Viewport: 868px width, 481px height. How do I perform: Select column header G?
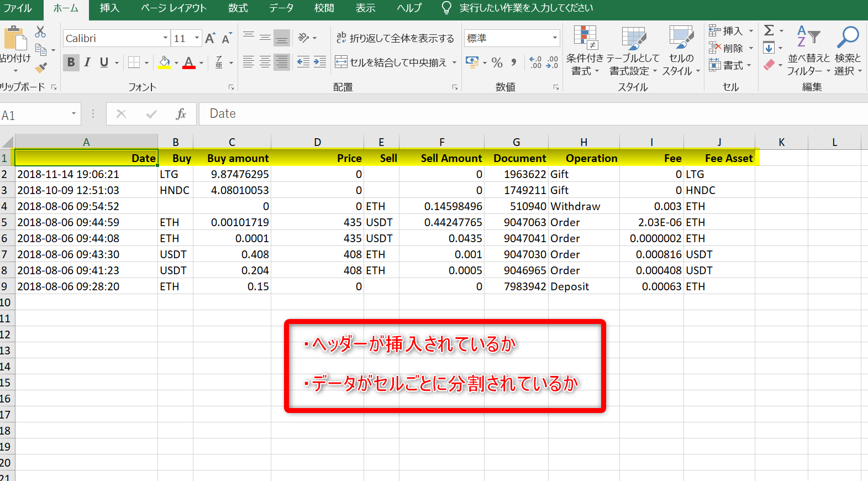click(516, 142)
